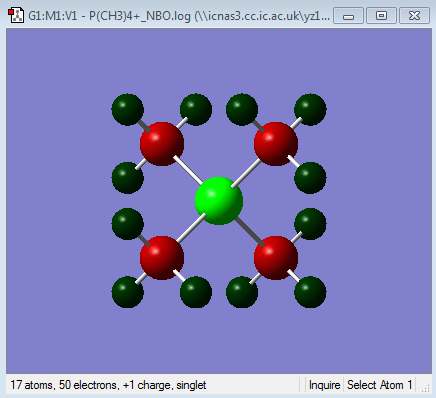Click the white bond between phosphorus and lower-left carbon

(x=191, y=228)
